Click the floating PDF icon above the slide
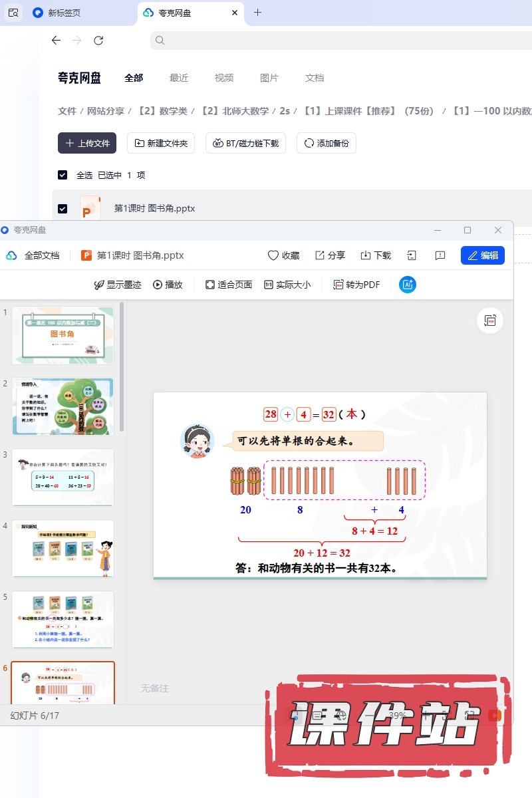 [490, 321]
